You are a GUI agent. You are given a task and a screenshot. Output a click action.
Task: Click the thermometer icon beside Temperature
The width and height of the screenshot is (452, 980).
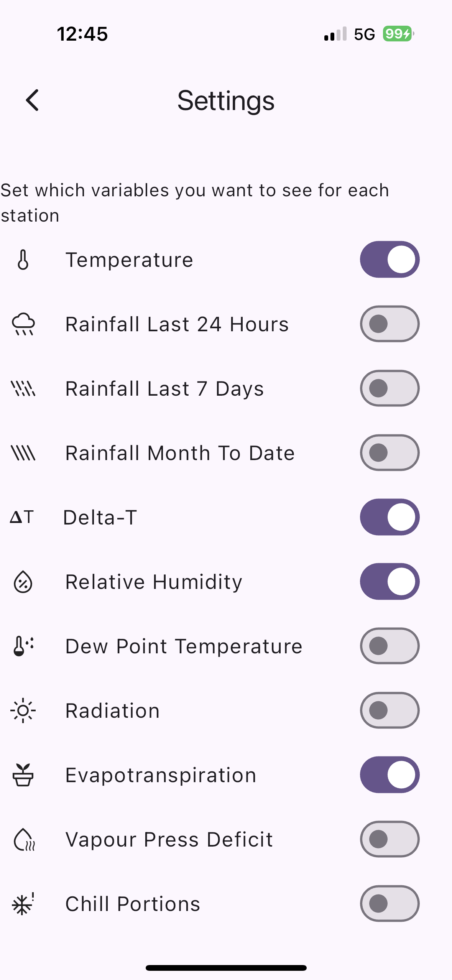point(23,260)
